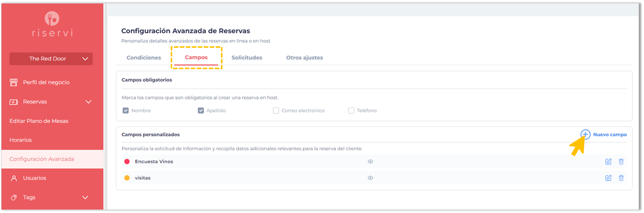Expand the Reservas sidebar menu
The image size is (644, 213).
click(x=89, y=102)
